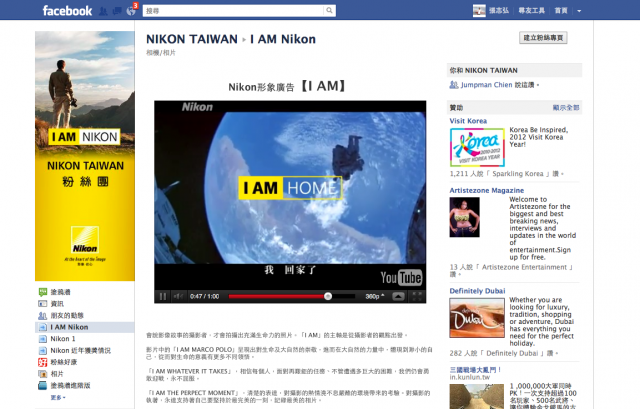Open Artistezone Magazine ad title
The image size is (640, 409).
coord(487,190)
